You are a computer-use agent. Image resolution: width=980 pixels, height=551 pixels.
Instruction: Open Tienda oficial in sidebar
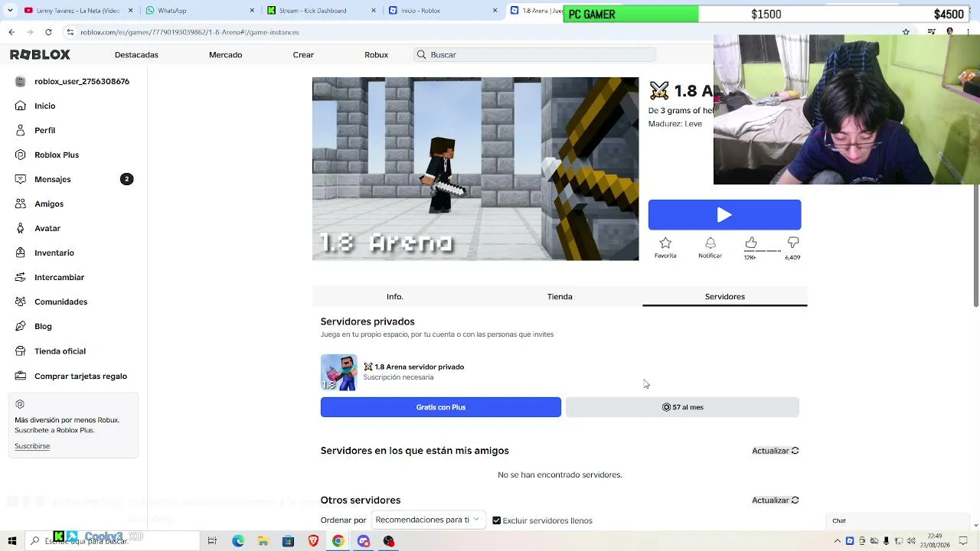click(60, 351)
